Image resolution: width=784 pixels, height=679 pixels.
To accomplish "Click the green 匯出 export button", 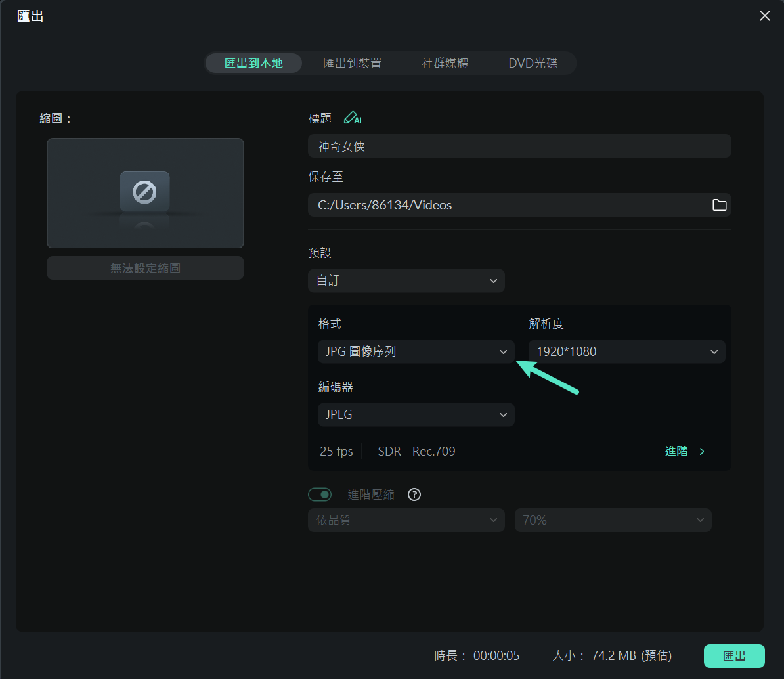I will 734,656.
